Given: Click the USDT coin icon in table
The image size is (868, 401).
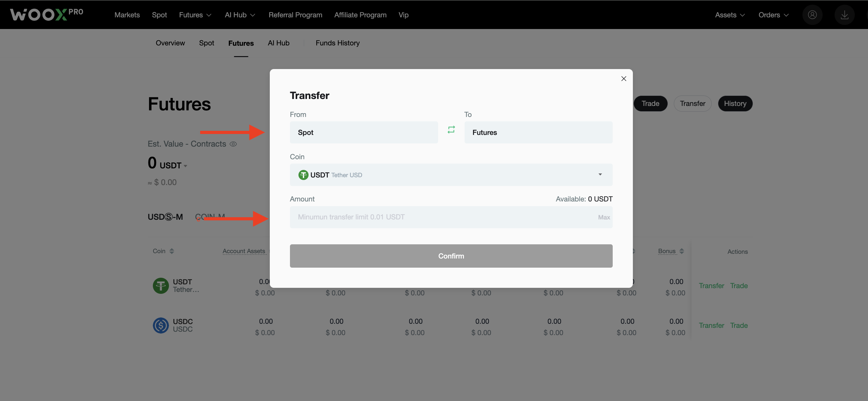Looking at the screenshot, I should click(x=161, y=285).
